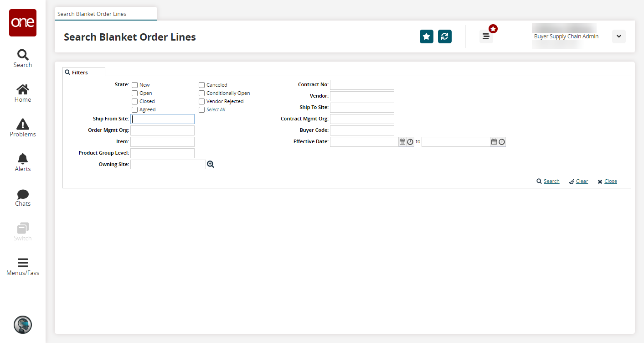Open the header list menu with star badge
Viewport: 644px width, 343px height.
[x=486, y=36]
